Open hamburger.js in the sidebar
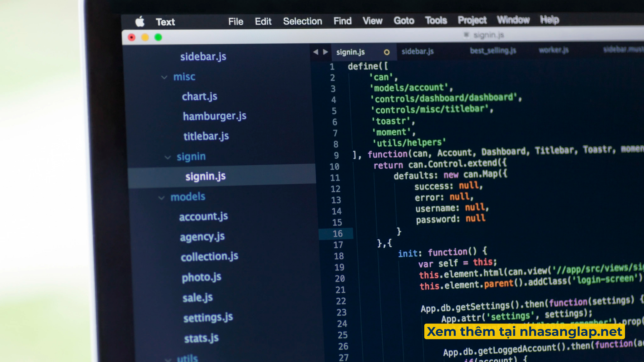 [x=215, y=116]
